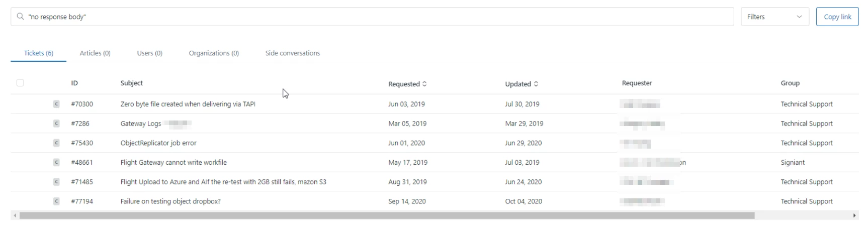Switch to the Organizations (0) tab

click(214, 53)
